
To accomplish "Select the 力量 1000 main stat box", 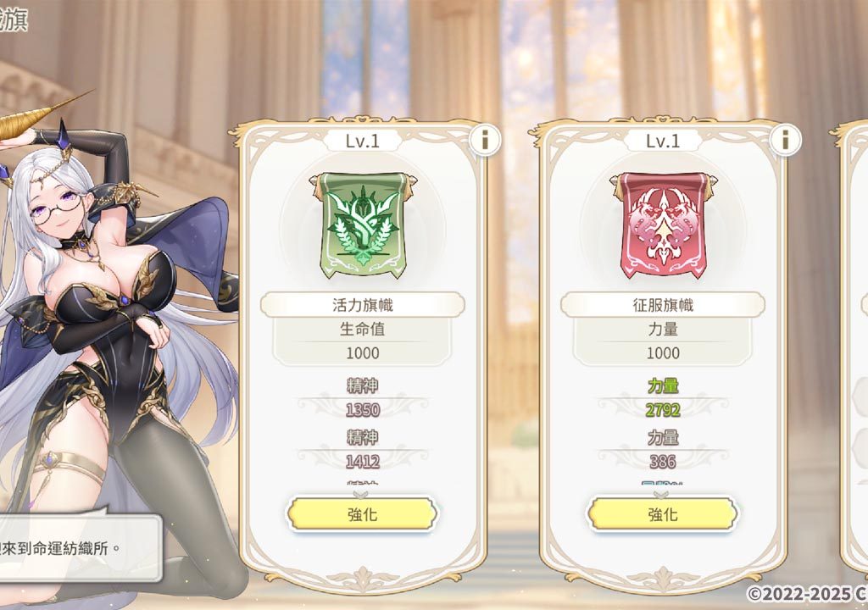I will click(663, 341).
